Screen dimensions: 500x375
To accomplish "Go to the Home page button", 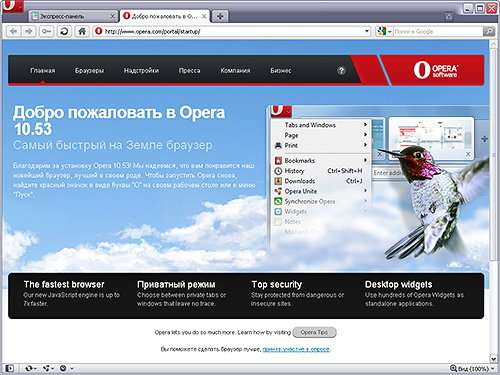I will [82, 31].
